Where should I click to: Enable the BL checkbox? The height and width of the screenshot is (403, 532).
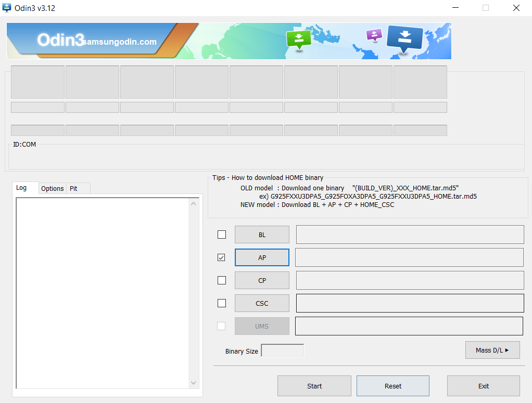point(222,235)
